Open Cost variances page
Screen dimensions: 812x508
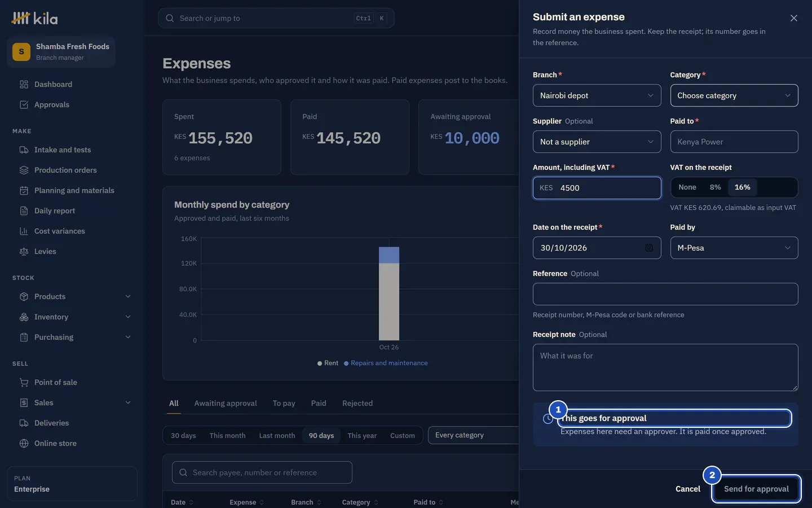[72, 231]
